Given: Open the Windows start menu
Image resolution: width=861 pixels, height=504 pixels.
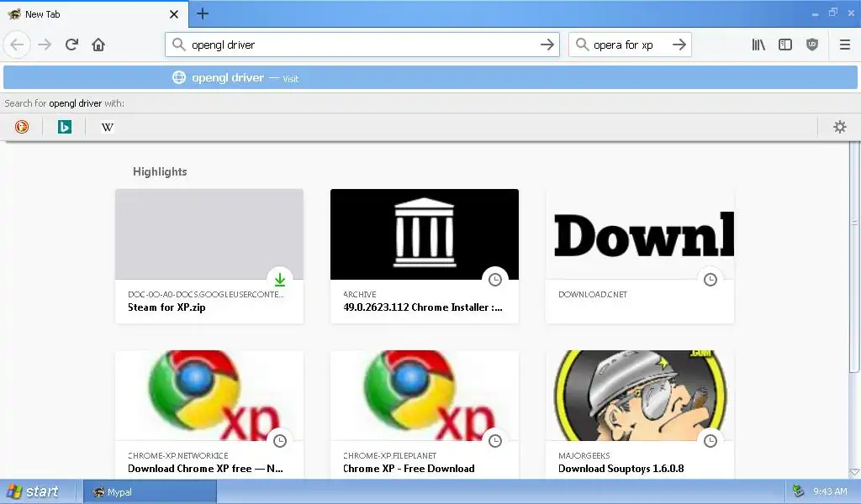Looking at the screenshot, I should click(34, 491).
